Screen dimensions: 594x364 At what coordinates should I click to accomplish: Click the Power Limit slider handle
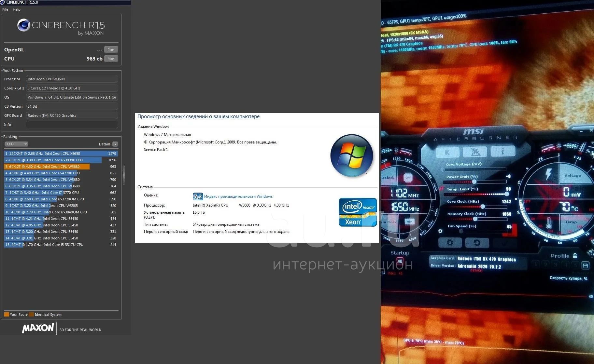474,182
